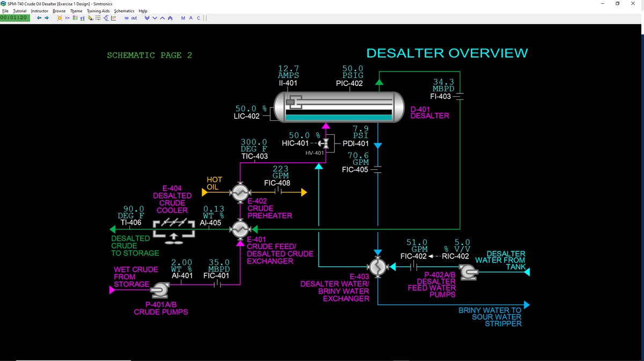Open HIC-401 hand controller tag
This screenshot has height=361, width=644.
coord(295,143)
